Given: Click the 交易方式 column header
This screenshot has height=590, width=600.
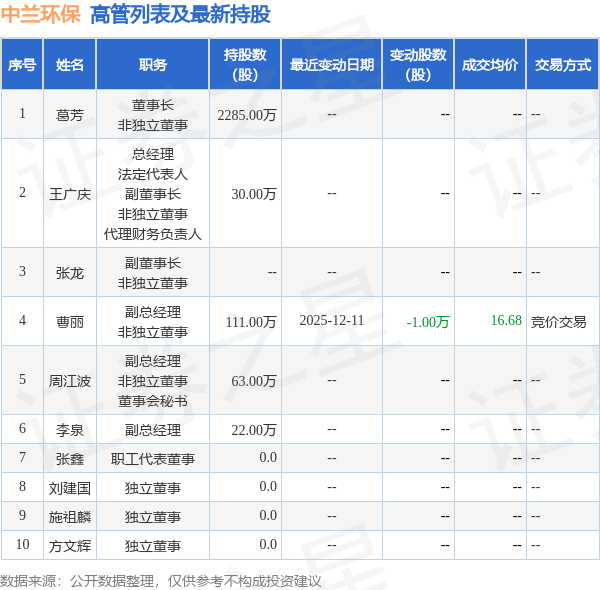Looking at the screenshot, I should pyautogui.click(x=563, y=65).
